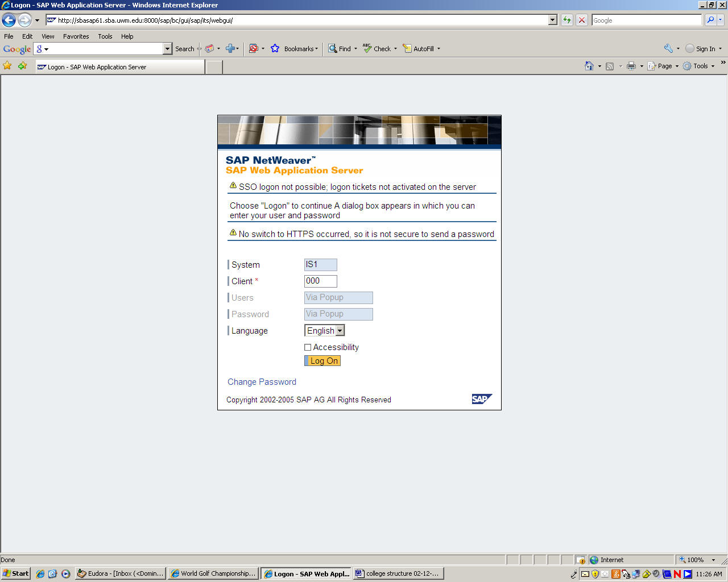Expand the Google toolbar search box dropdown
Viewport: 728px width, 582px height.
[x=167, y=49]
